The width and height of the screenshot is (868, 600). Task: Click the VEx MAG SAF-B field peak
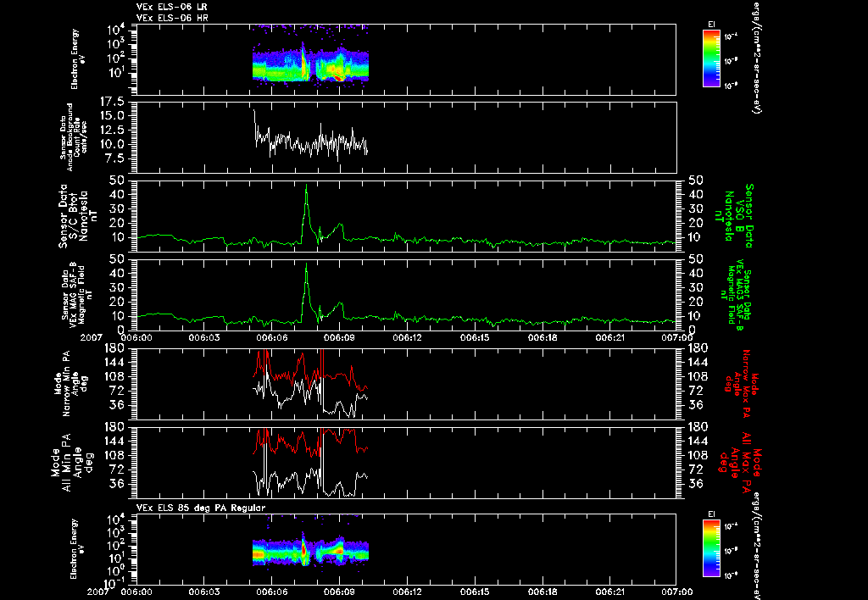click(x=306, y=265)
